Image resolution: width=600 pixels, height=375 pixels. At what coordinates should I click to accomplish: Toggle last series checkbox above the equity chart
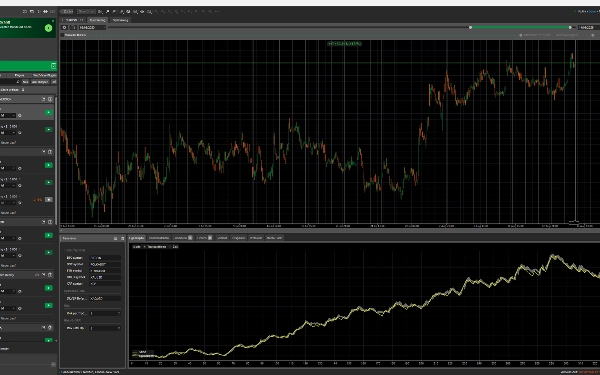pyautogui.click(x=174, y=247)
